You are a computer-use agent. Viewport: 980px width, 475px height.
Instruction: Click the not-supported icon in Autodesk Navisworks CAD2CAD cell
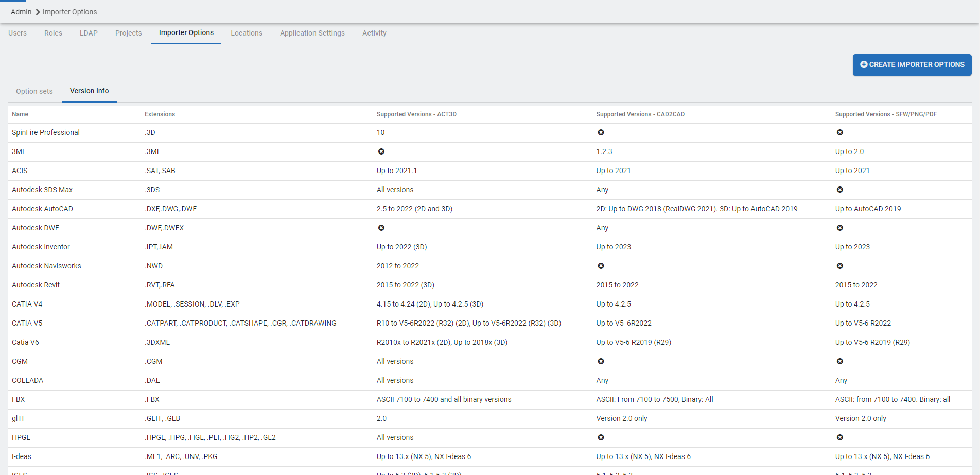click(x=601, y=266)
